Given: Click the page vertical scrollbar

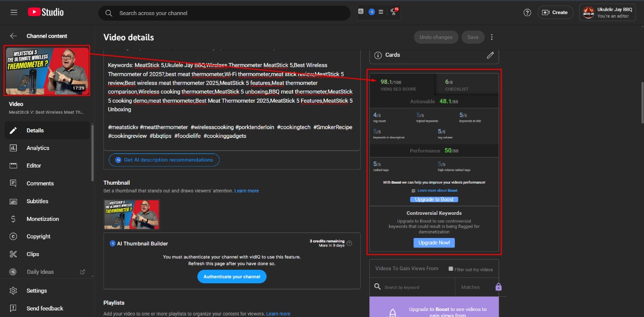Looking at the screenshot, I should tap(641, 102).
